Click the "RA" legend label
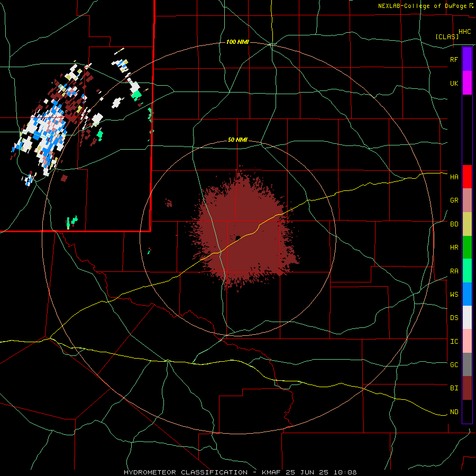This screenshot has height=476, width=476. (x=454, y=271)
